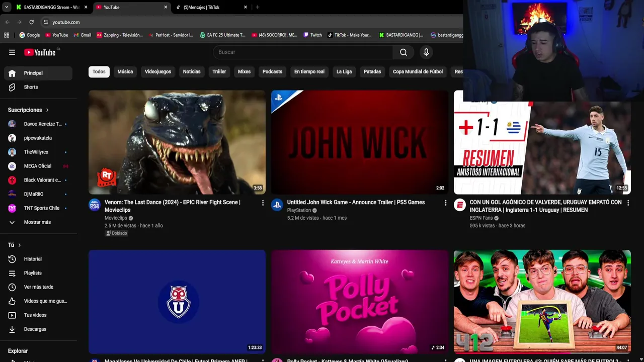644x362 pixels.
Task: Select the Patadas chip
Action: (372, 72)
